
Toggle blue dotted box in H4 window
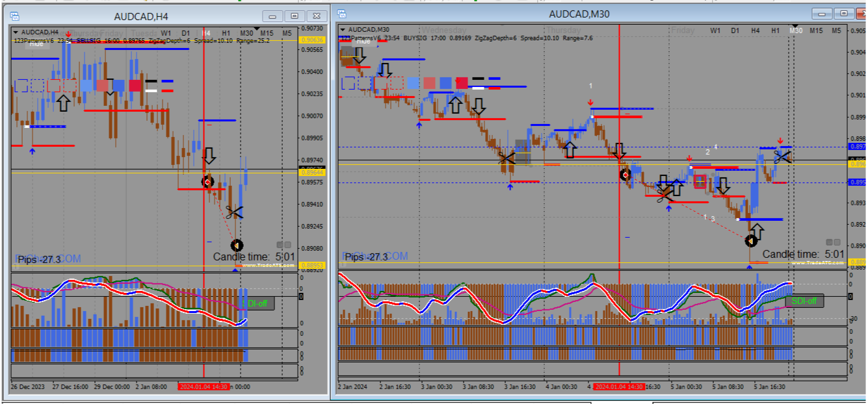pos(38,85)
